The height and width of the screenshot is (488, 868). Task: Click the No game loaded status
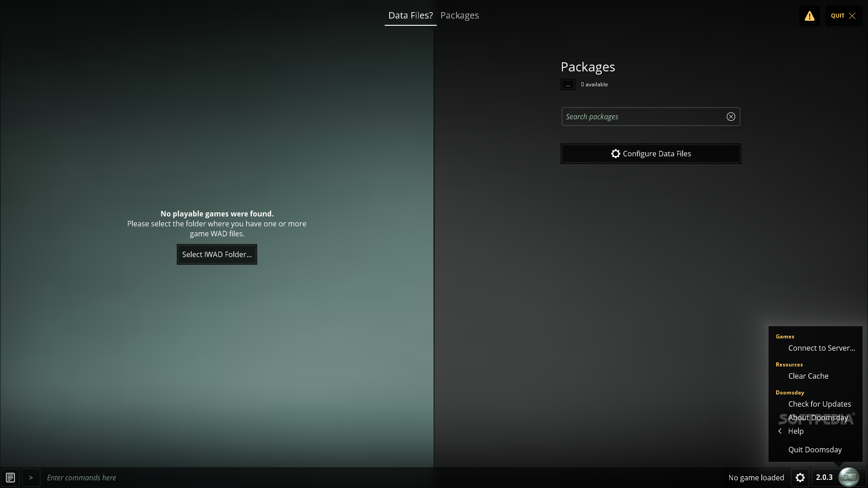[756, 478]
